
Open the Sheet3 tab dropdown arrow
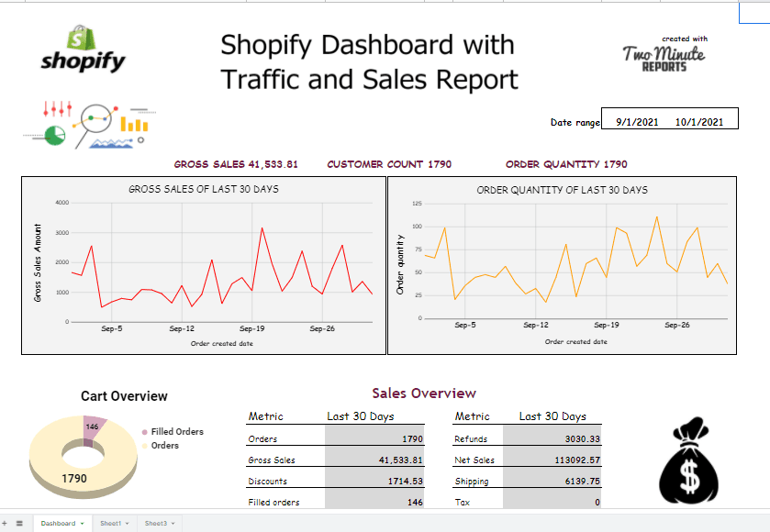(172, 523)
